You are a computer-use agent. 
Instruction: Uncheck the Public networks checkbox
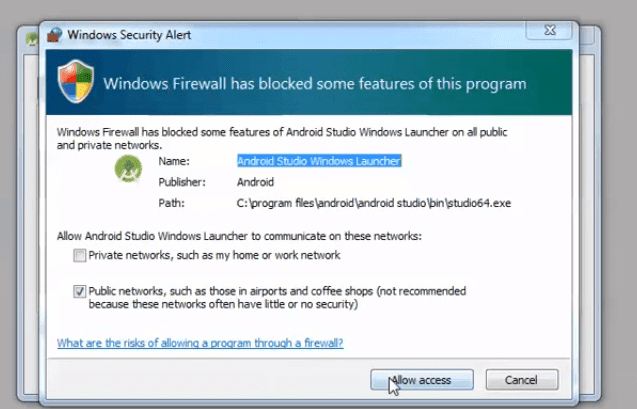(x=80, y=291)
